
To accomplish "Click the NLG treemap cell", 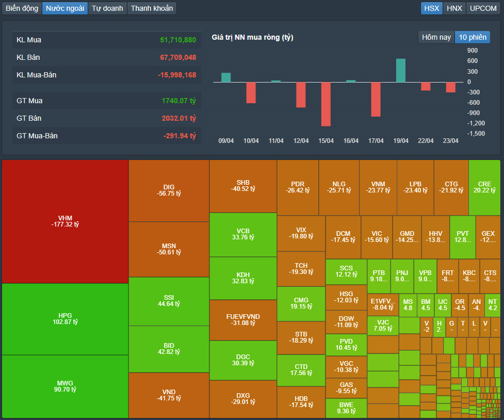I will (339, 187).
